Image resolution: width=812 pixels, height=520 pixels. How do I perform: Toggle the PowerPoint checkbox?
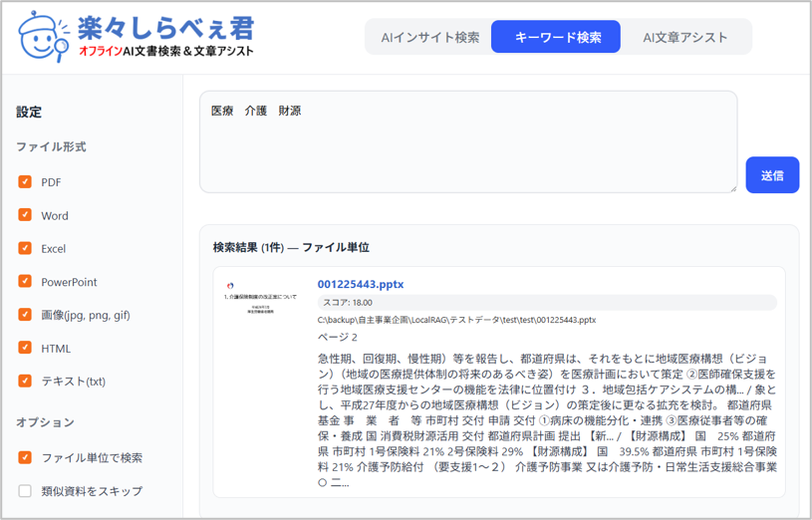click(25, 281)
